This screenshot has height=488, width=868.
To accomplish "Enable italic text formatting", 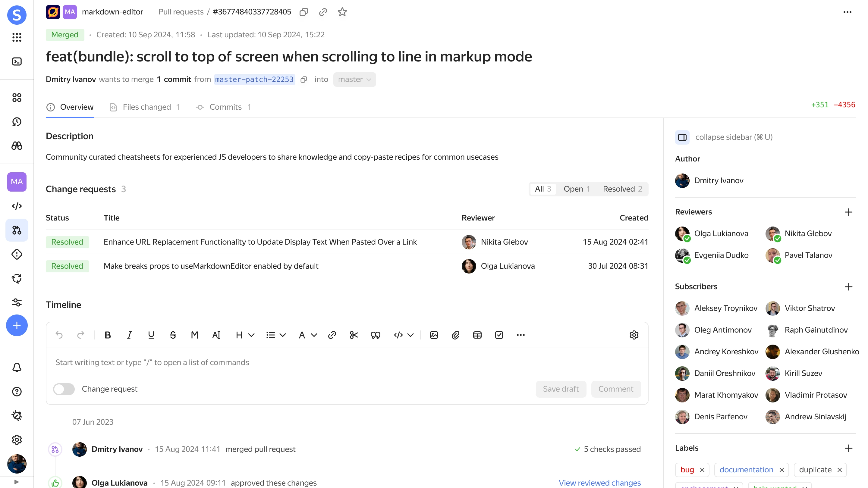I will click(x=129, y=335).
